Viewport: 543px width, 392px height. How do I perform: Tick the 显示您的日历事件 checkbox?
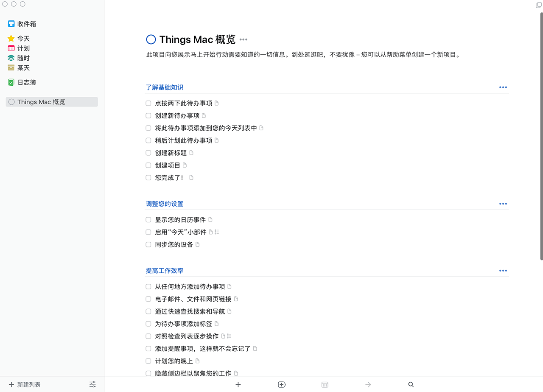click(x=148, y=220)
